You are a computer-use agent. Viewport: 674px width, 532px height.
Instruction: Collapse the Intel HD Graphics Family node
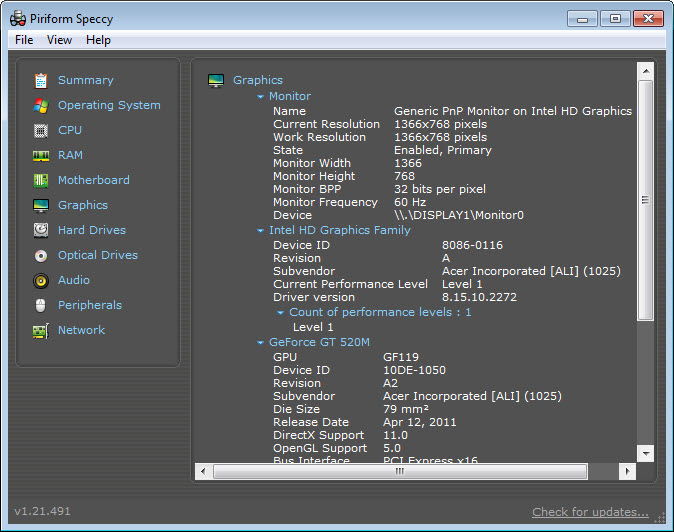pyautogui.click(x=260, y=231)
